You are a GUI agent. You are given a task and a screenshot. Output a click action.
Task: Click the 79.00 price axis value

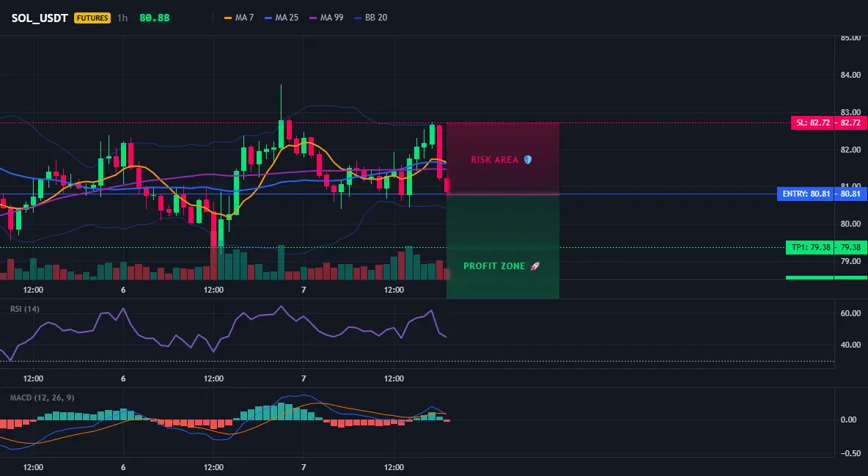pyautogui.click(x=850, y=261)
